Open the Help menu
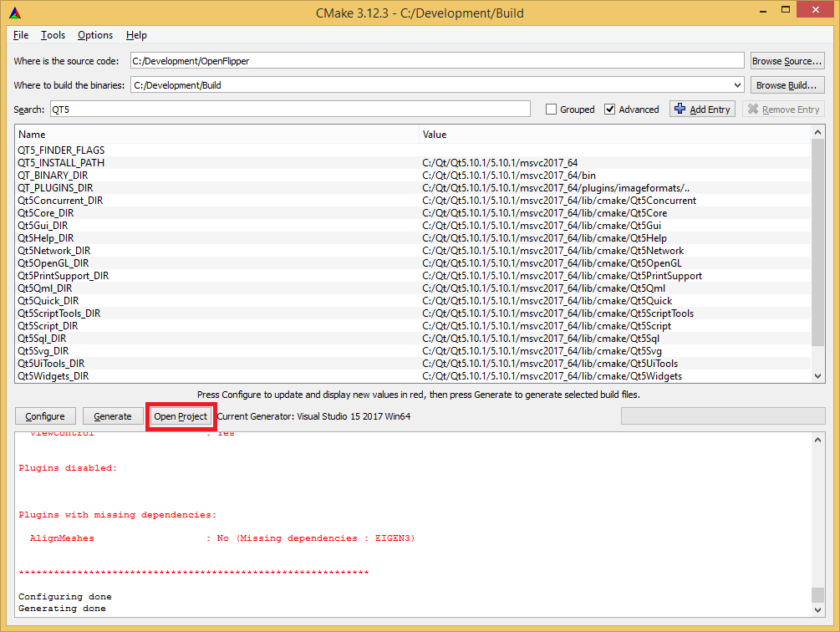The width and height of the screenshot is (840, 632). coord(136,35)
